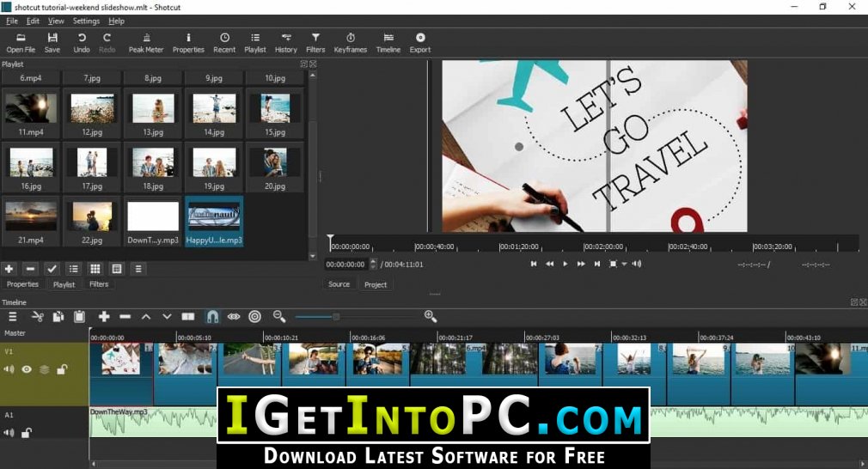
Task: Hide the V1 track with eye
Action: coord(27,368)
